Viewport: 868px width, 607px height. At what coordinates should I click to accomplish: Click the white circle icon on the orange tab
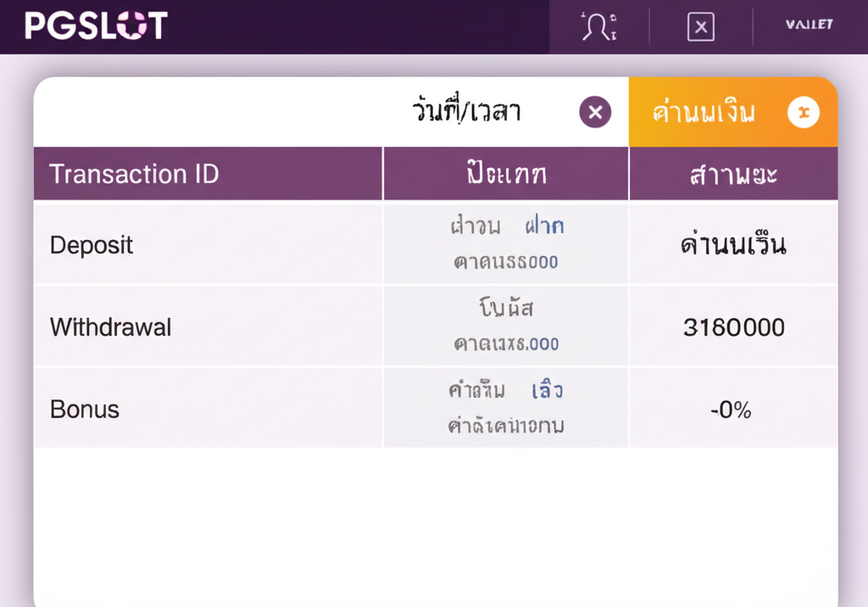point(804,112)
